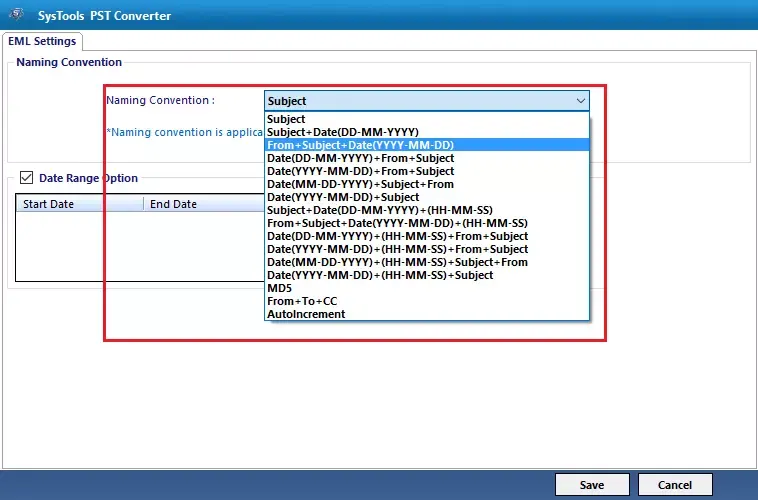Select the MD5 naming option
The height and width of the screenshot is (500, 758).
coord(427,289)
